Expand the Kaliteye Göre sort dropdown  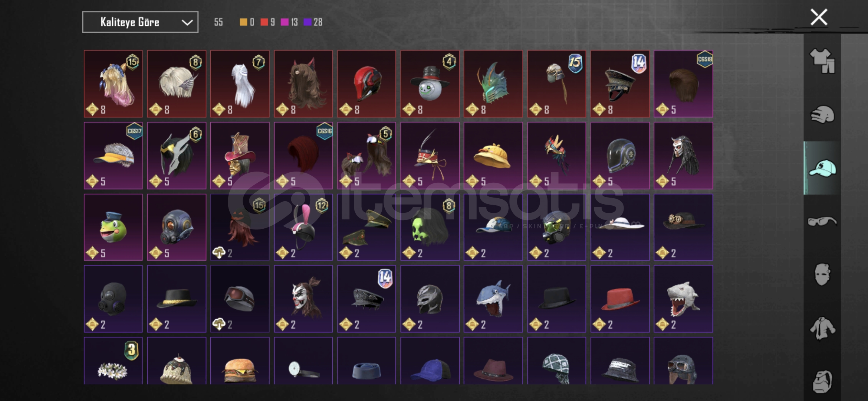pyautogui.click(x=140, y=22)
